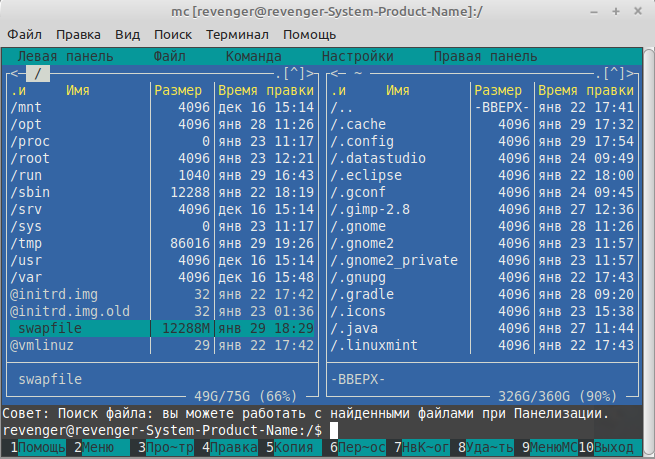Viewport: 655px width, 459px height.
Task: Select the @vmlinuz symlink entry
Action: click(x=162, y=345)
